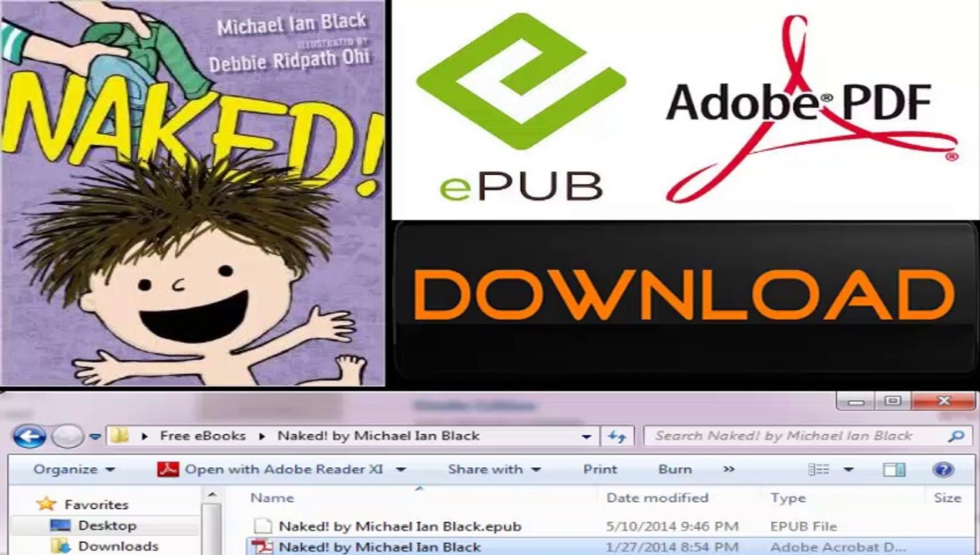Open Desktop in navigation pane
Screen dimensions: 980x555
[107, 526]
